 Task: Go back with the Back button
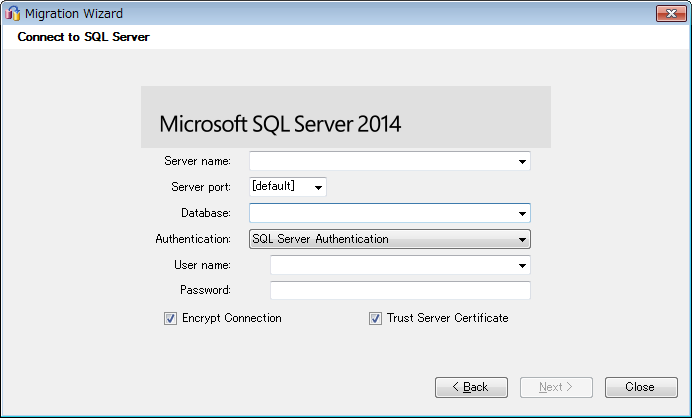[x=471, y=387]
